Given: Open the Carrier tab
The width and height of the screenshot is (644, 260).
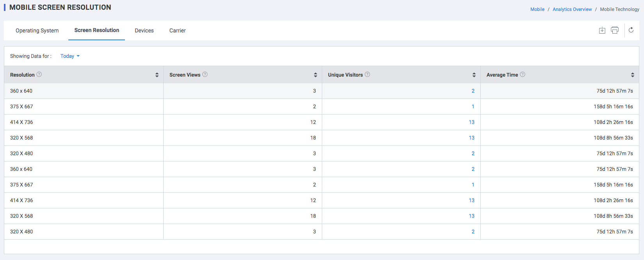Looking at the screenshot, I should 178,30.
